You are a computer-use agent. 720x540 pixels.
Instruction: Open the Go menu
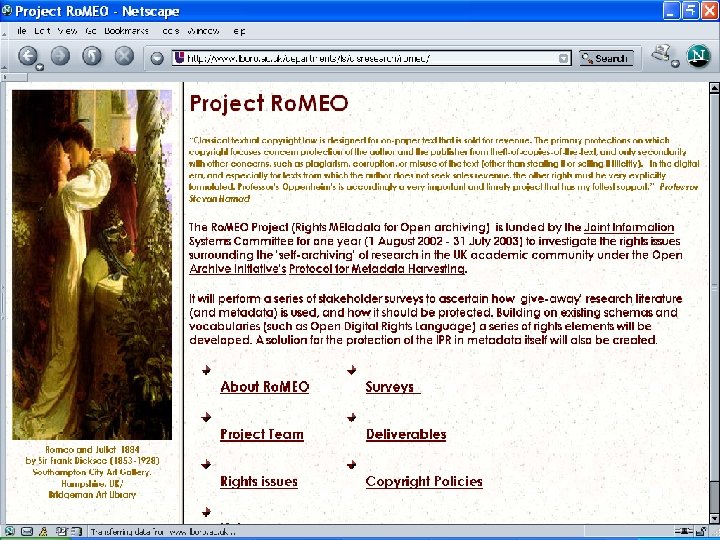tap(90, 31)
